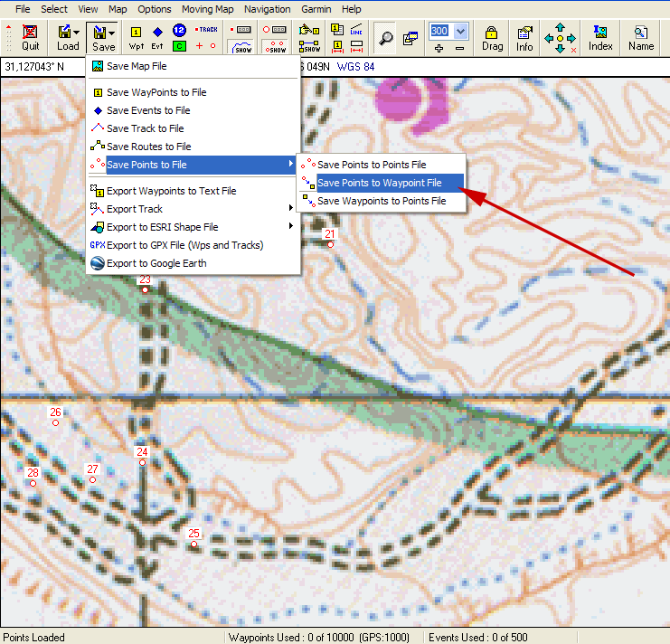The image size is (670, 644).
Task: Click the left arrow map pan icon
Action: [549, 39]
